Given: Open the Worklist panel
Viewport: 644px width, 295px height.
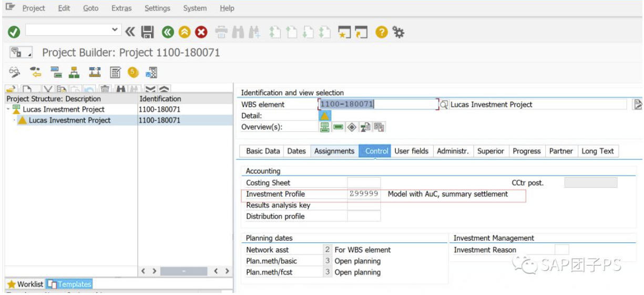Looking at the screenshot, I should tap(25, 284).
